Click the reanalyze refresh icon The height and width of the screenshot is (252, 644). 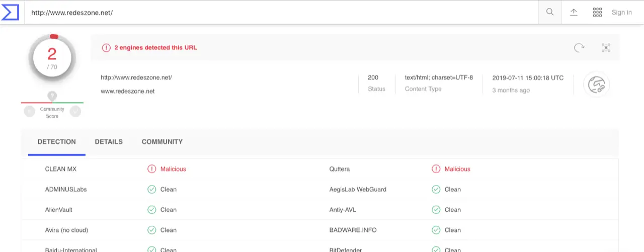[x=580, y=48]
